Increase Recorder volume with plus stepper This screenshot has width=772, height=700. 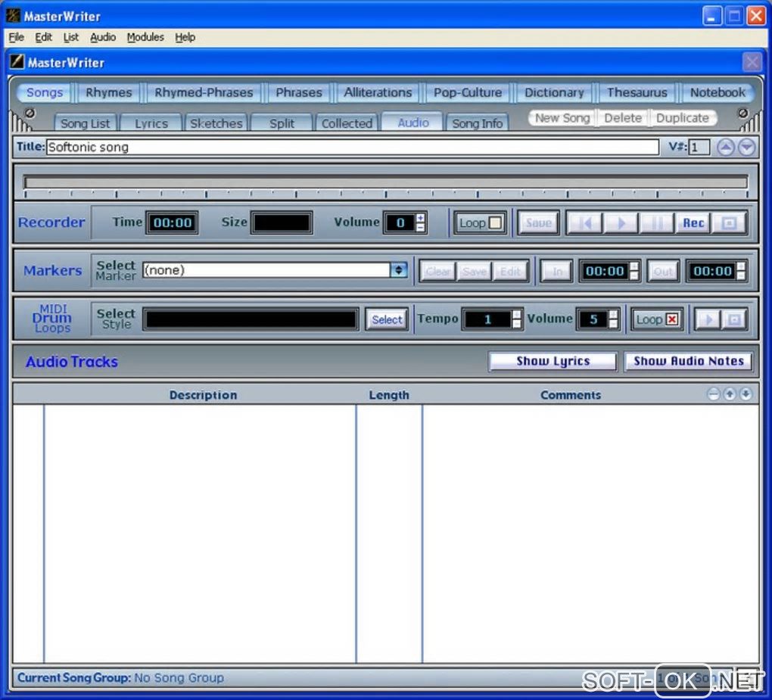[421, 218]
